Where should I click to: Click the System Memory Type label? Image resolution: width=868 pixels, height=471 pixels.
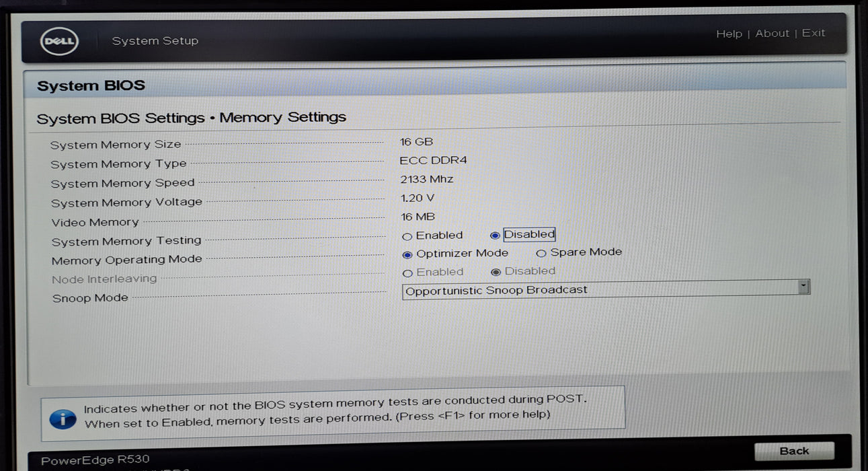(118, 164)
